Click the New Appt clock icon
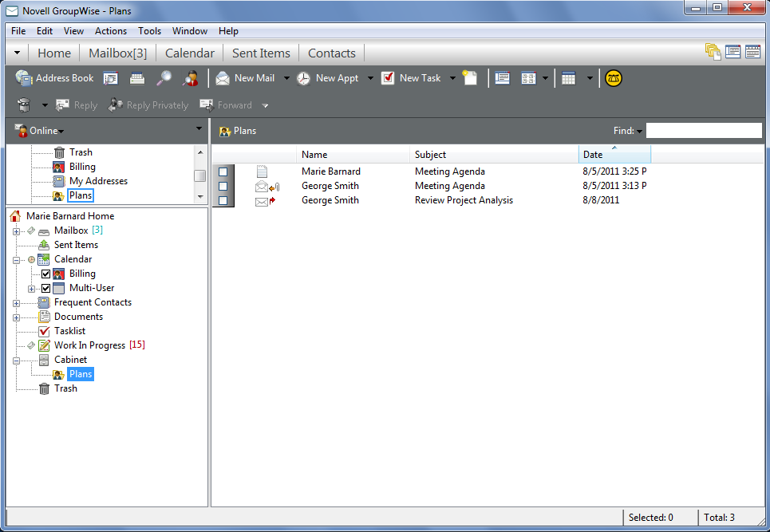The image size is (770, 532). pyautogui.click(x=303, y=78)
